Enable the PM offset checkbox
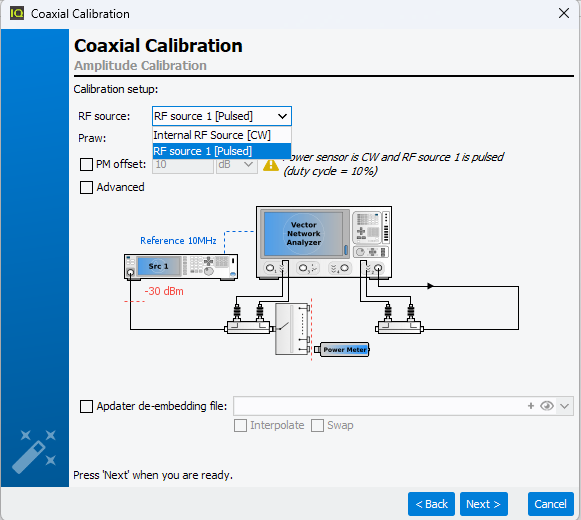581x520 pixels. (86, 164)
